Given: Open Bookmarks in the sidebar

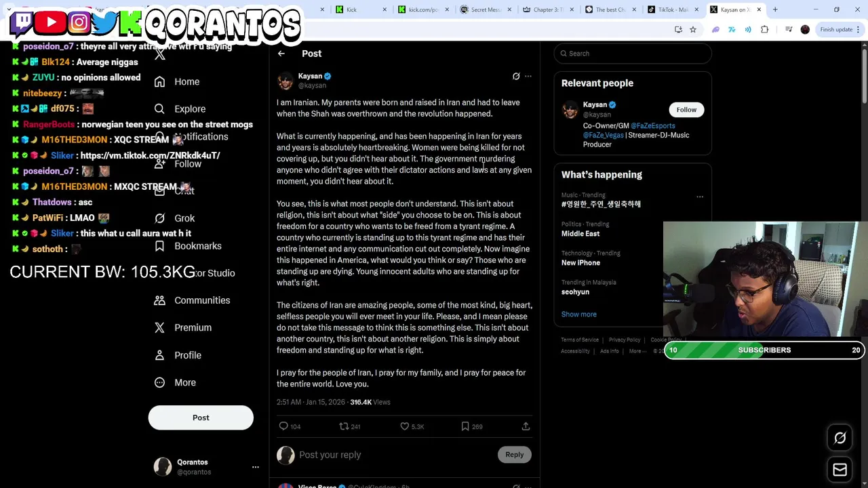Looking at the screenshot, I should tap(187, 246).
